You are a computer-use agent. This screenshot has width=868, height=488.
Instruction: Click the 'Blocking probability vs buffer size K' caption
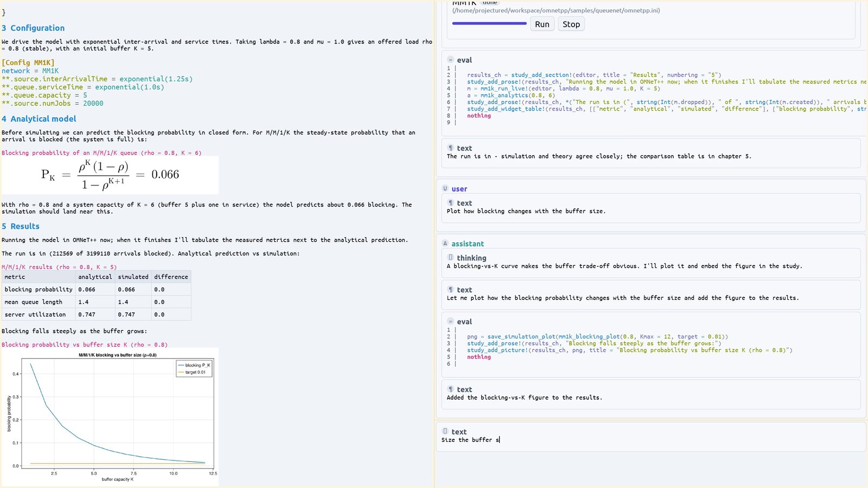(85, 345)
